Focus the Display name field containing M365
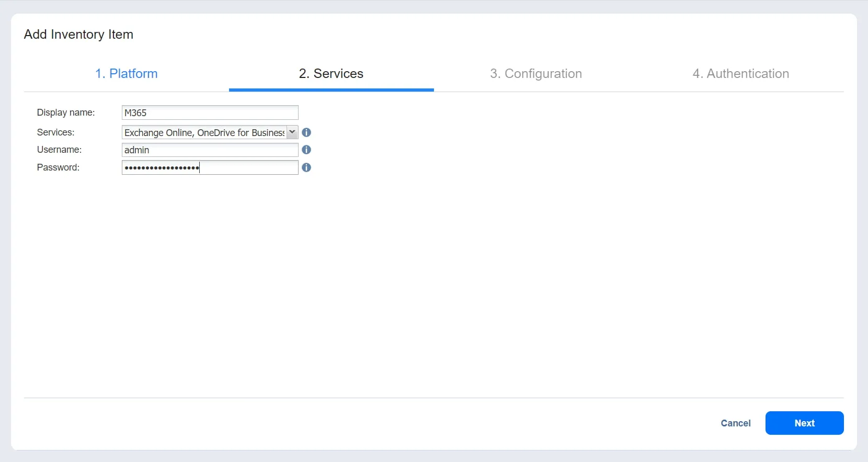The width and height of the screenshot is (868, 462). tap(210, 112)
